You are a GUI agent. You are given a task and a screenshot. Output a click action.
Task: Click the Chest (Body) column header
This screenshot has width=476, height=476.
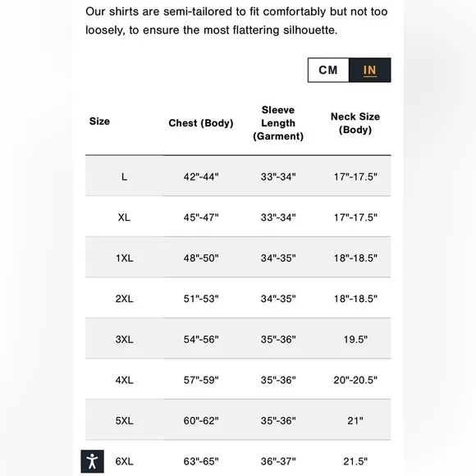tap(201, 123)
